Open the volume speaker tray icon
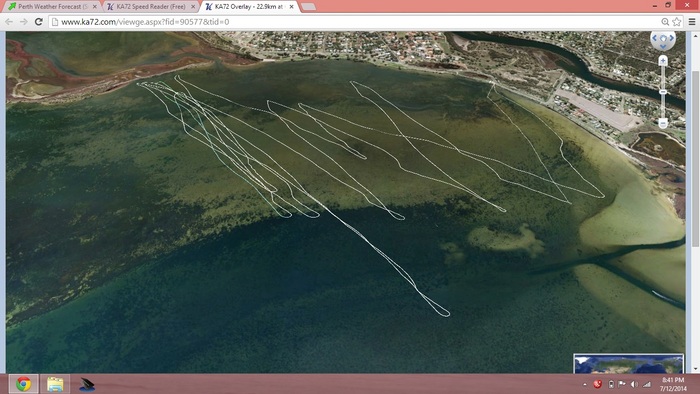Image resolution: width=700 pixels, height=394 pixels. [633, 384]
